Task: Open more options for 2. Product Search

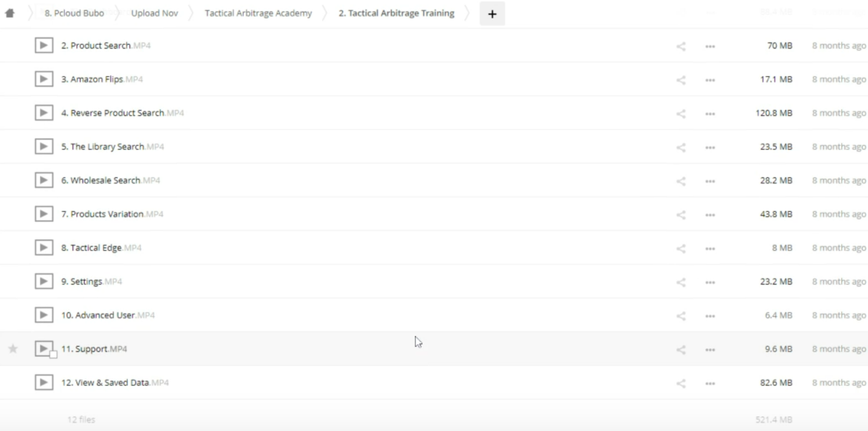Action: pyautogui.click(x=710, y=46)
